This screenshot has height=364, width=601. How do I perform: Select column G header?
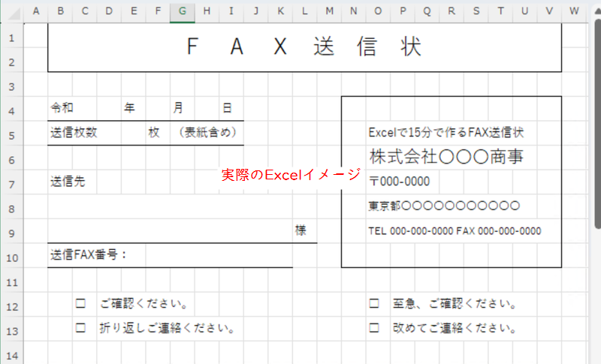[x=182, y=11]
